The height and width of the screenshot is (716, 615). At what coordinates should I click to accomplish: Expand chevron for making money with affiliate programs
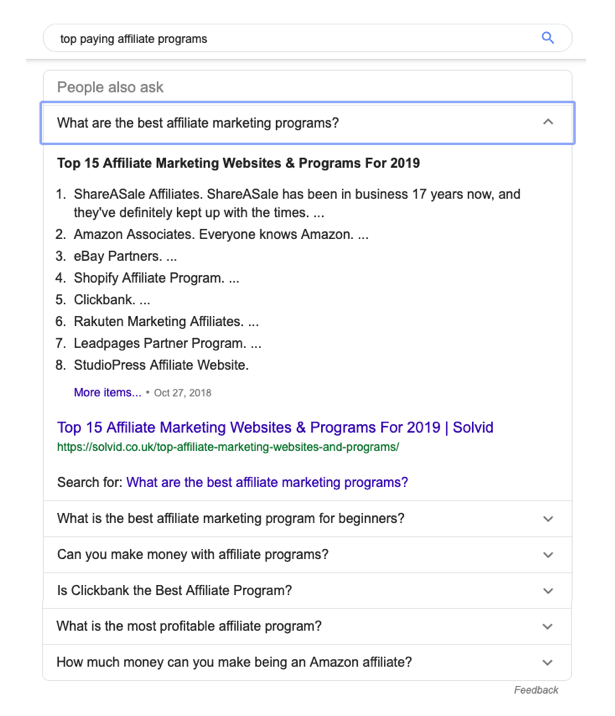click(547, 555)
